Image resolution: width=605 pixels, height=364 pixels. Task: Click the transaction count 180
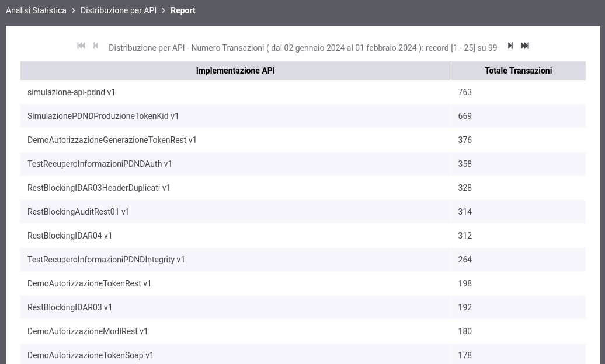click(x=465, y=331)
